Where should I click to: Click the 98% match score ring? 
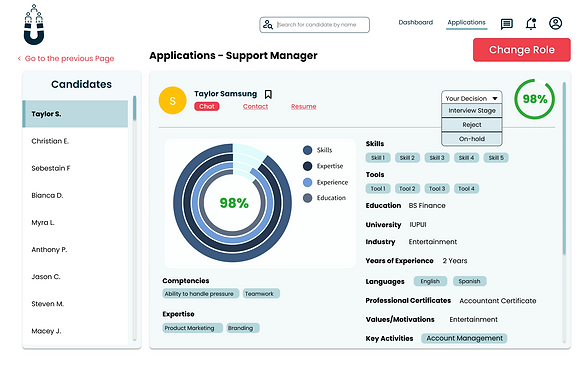[534, 99]
